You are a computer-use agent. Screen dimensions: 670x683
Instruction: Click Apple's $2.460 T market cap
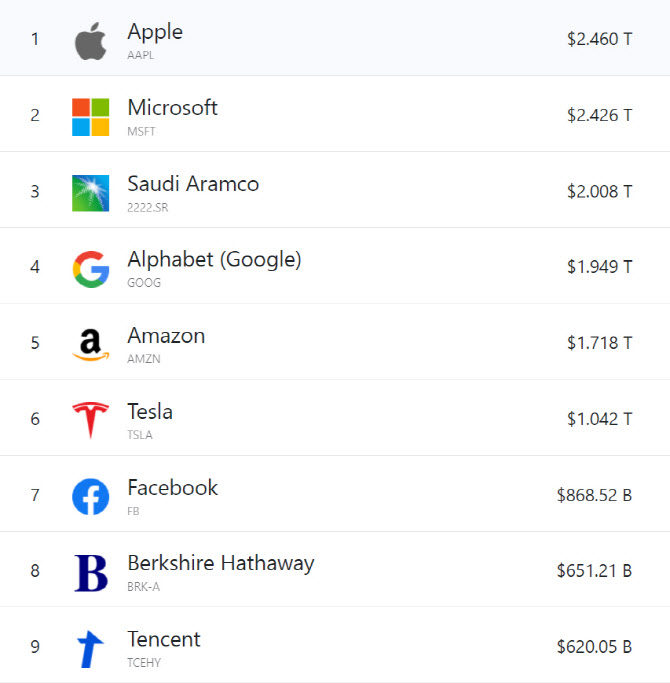click(599, 39)
